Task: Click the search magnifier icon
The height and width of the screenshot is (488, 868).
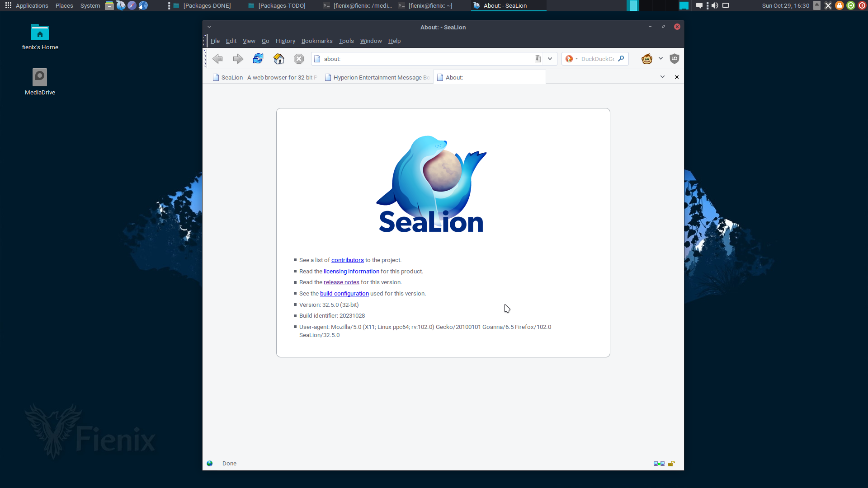Action: tap(621, 59)
